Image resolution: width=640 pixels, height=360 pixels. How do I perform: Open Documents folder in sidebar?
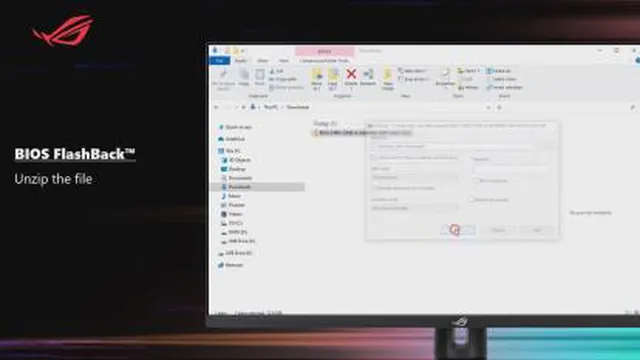click(x=237, y=178)
